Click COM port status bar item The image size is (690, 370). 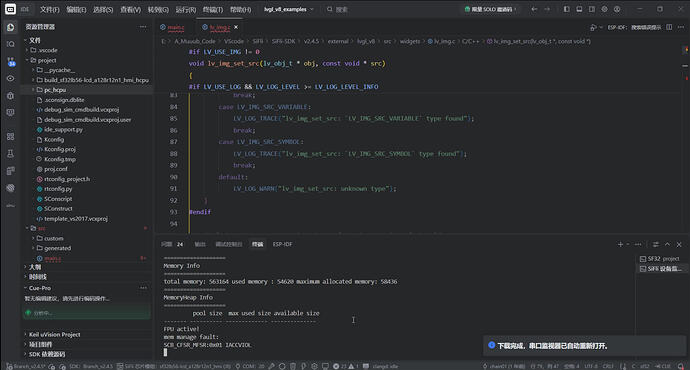click(250, 366)
